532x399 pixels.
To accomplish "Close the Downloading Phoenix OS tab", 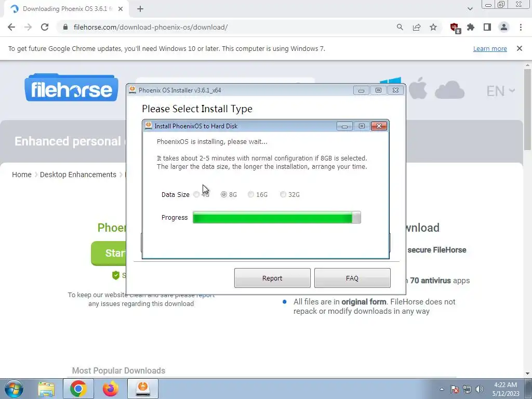I will pyautogui.click(x=121, y=9).
